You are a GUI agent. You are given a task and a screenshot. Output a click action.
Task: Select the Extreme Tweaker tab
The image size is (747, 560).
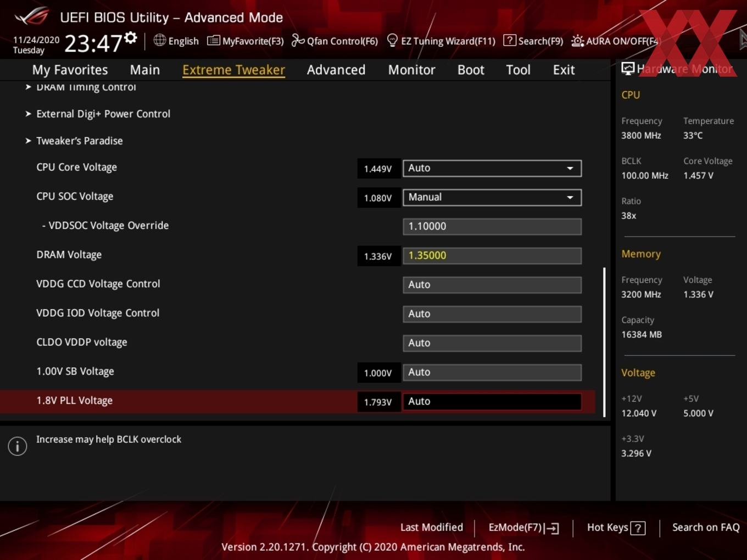pos(233,70)
